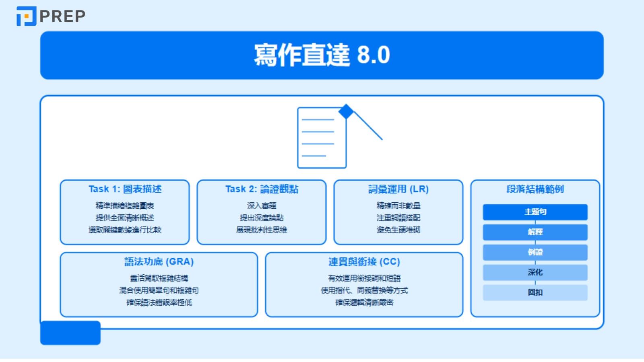Select the 回扣 block

pos(535,292)
